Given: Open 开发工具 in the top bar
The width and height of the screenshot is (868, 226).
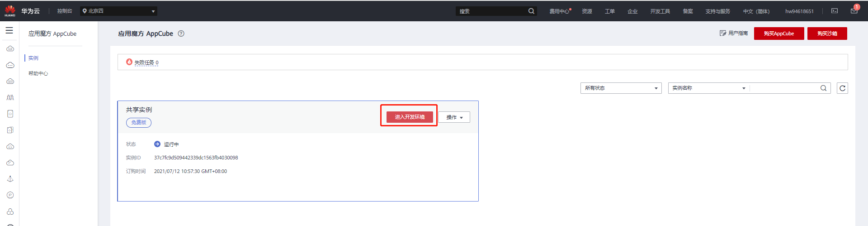Looking at the screenshot, I should (x=660, y=11).
